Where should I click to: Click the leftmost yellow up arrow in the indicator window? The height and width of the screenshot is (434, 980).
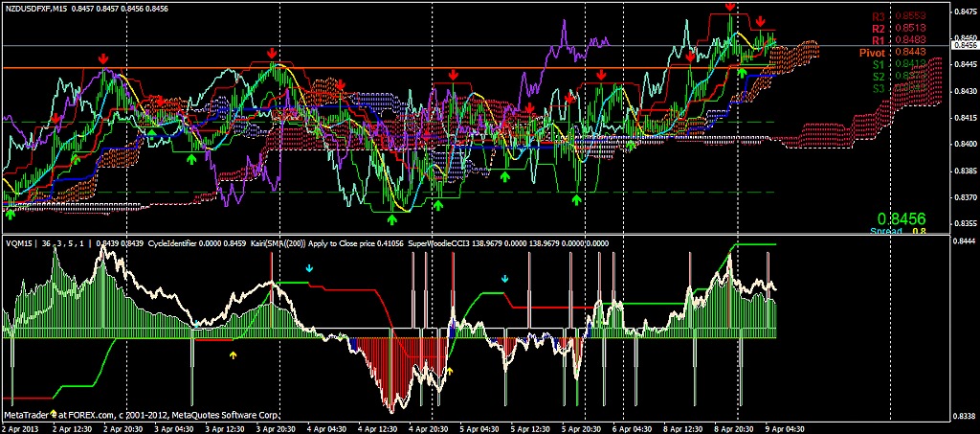(233, 354)
